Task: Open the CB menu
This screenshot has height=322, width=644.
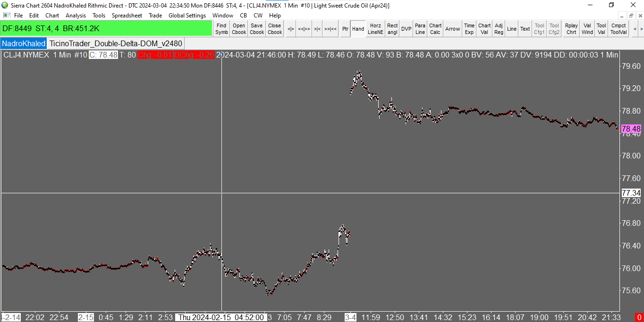Action: pyautogui.click(x=244, y=16)
